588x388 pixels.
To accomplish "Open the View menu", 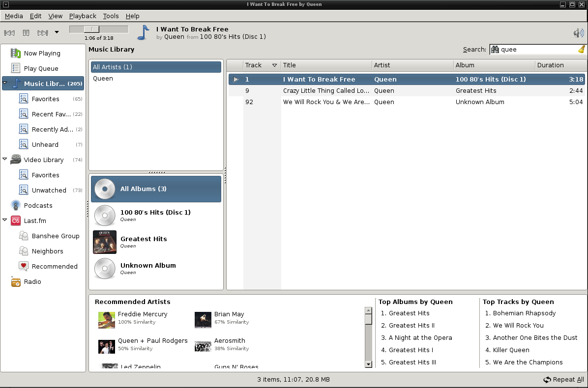I will [55, 16].
